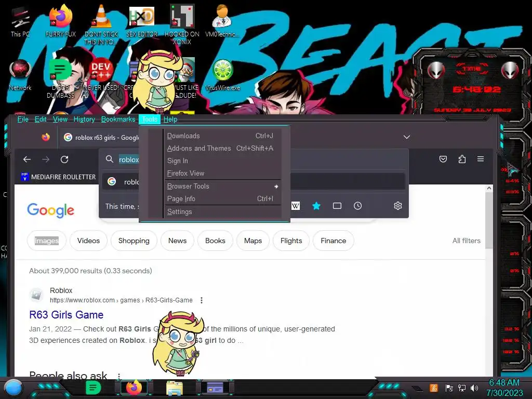The height and width of the screenshot is (399, 532).
Task: Open green notes app on taskbar
Action: click(94, 388)
